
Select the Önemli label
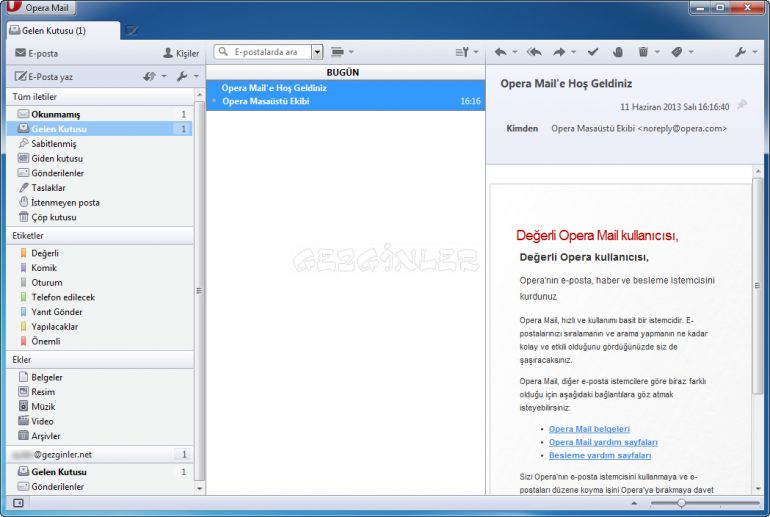point(100,341)
